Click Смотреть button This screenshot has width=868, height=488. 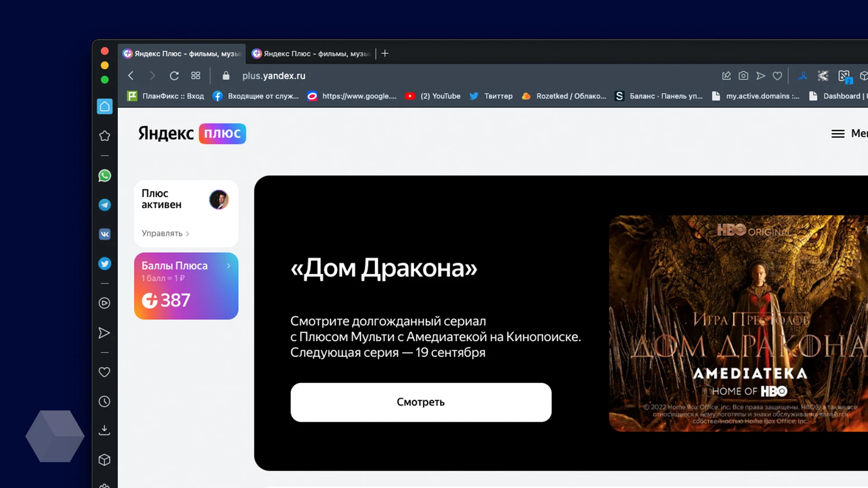(x=421, y=402)
